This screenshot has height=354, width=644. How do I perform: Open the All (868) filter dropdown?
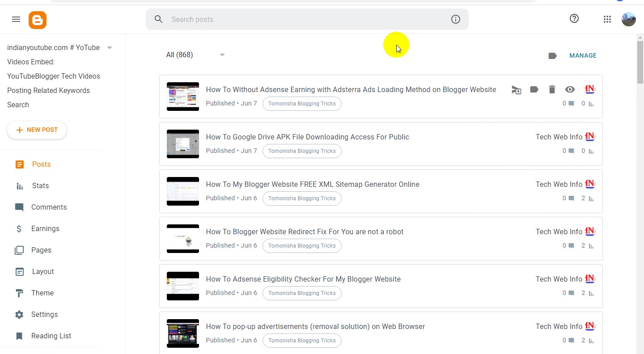click(x=195, y=55)
